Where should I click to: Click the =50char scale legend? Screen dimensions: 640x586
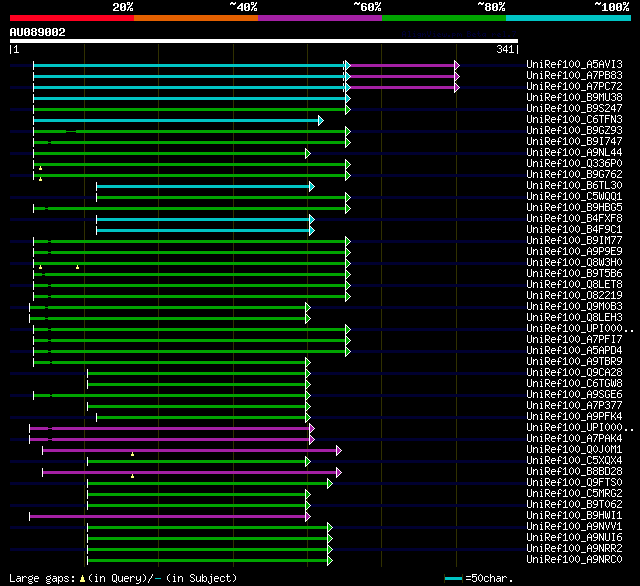[478, 578]
